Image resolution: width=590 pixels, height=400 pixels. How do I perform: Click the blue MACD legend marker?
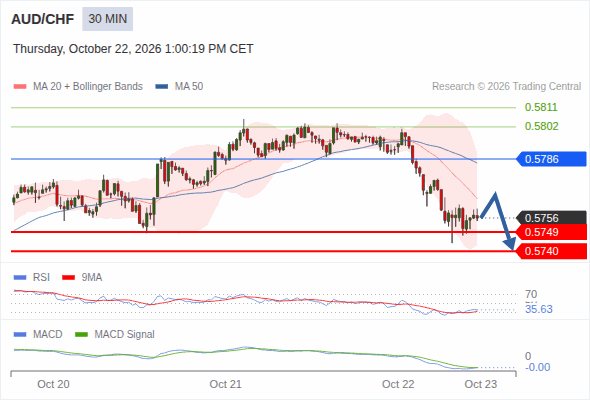point(20,335)
